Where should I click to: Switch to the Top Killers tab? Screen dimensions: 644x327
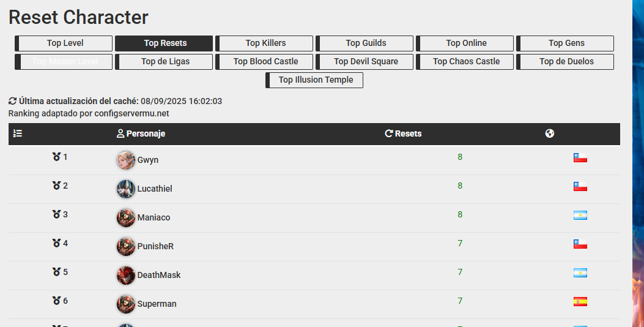(265, 43)
